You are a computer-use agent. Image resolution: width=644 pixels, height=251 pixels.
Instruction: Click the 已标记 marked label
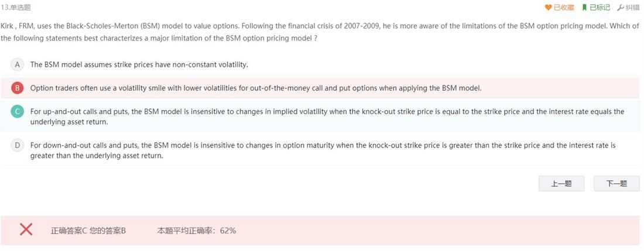point(600,8)
